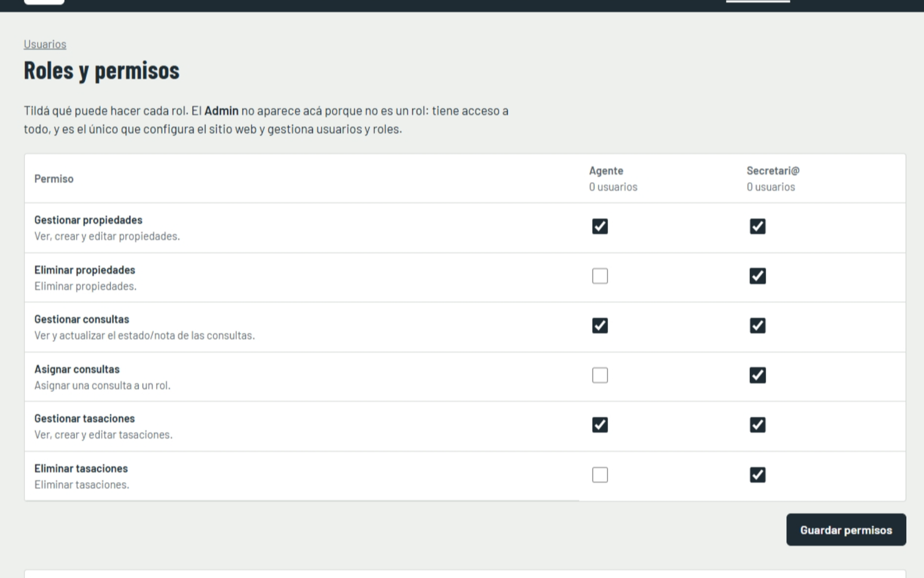The width and height of the screenshot is (924, 578).
Task: Click 'Ver, crear y editar propiedades.' description
Action: pyautogui.click(x=107, y=236)
